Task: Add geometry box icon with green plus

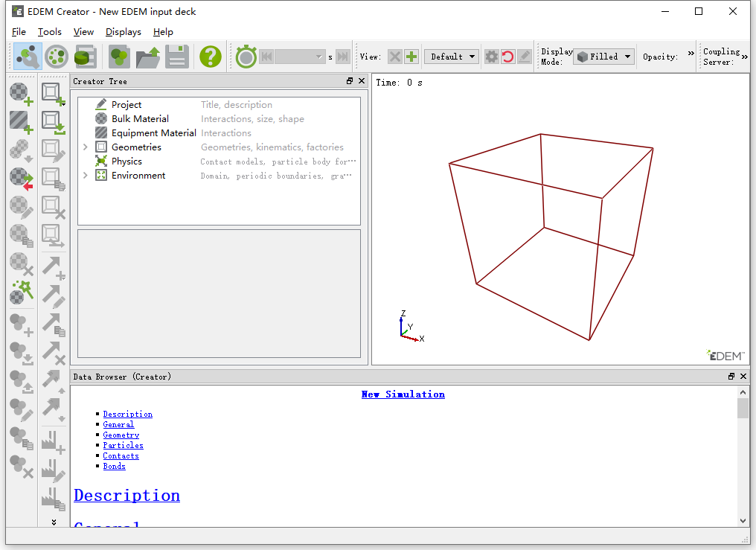Action: tap(53, 94)
